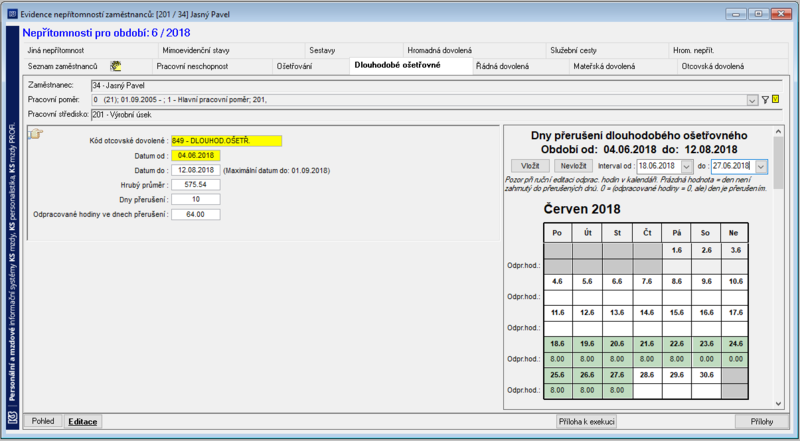This screenshot has height=441, width=800.
Task: Click the Interval do date field 27.06.2018
Action: pyautogui.click(x=733, y=166)
